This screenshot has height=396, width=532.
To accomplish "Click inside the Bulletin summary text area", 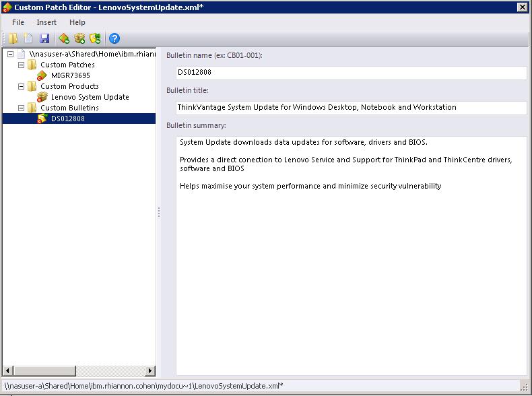I will pyautogui.click(x=351, y=255).
